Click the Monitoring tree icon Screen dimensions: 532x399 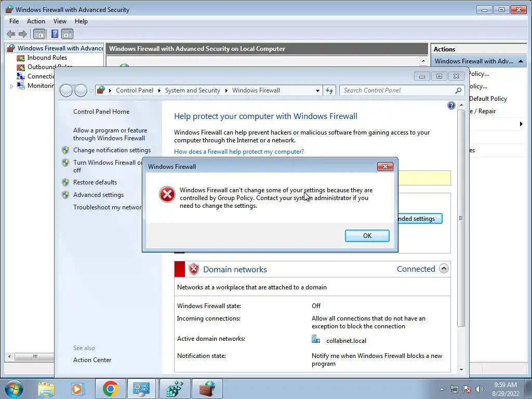[21, 86]
